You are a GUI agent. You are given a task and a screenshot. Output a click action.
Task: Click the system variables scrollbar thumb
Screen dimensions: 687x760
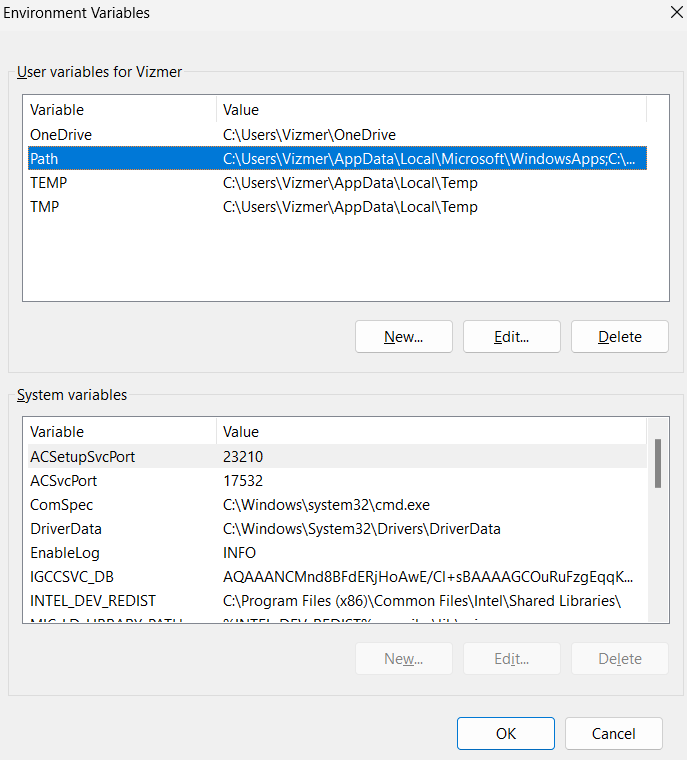point(657,463)
